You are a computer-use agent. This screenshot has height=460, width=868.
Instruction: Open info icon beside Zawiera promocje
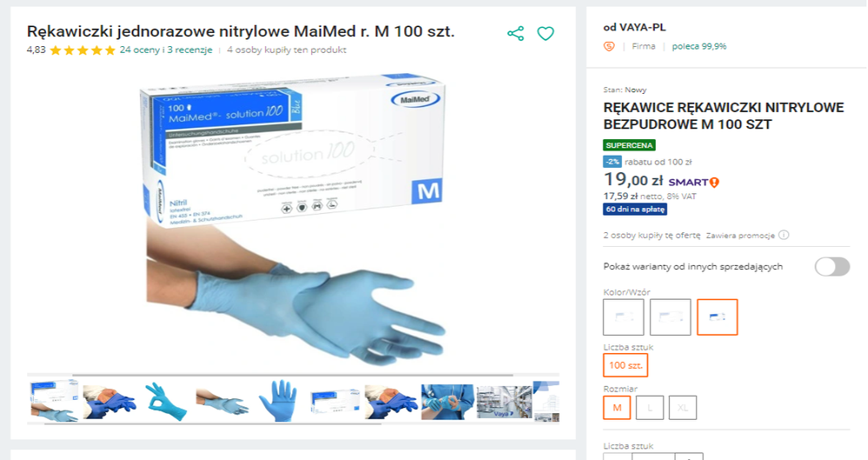[x=784, y=236]
